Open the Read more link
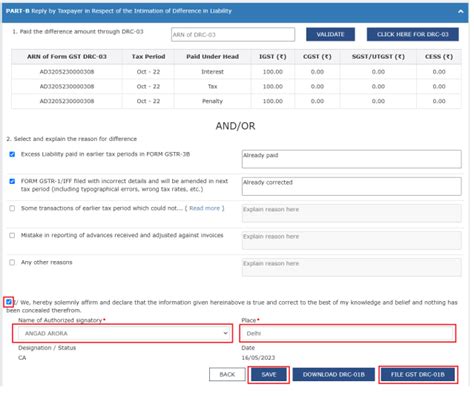The image size is (474, 396). coord(204,208)
